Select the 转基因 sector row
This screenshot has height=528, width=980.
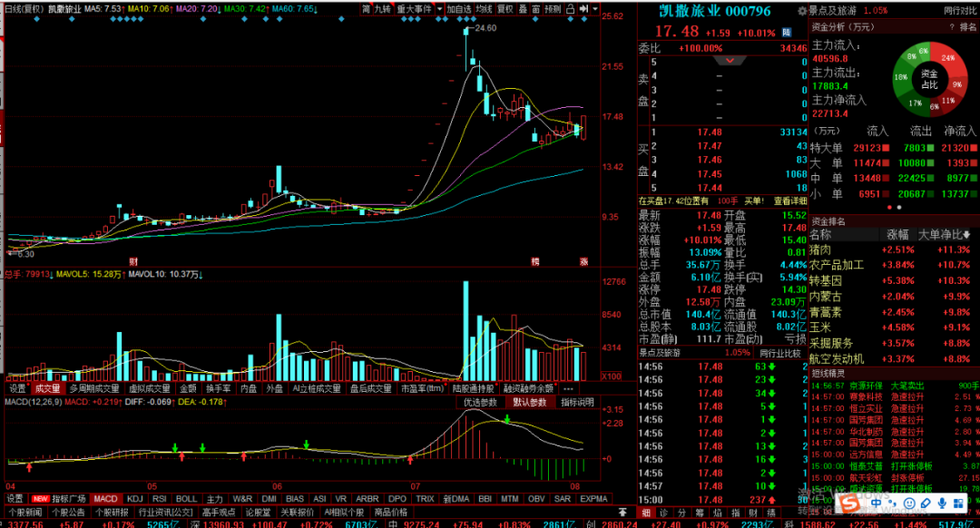(895, 280)
